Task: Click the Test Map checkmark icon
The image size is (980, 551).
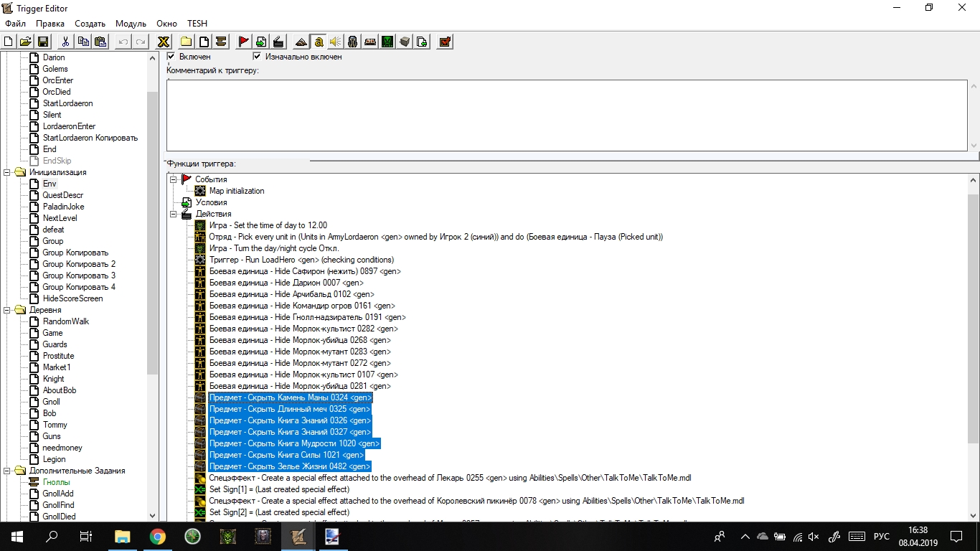Action: click(445, 42)
